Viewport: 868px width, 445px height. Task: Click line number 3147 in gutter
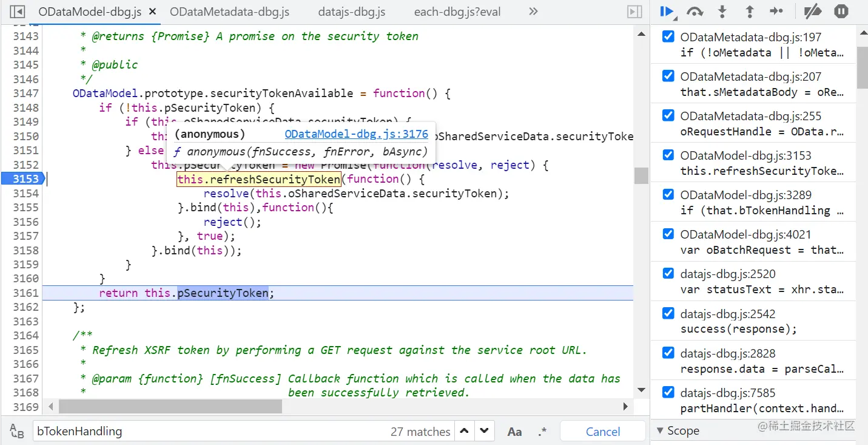pyautogui.click(x=25, y=93)
